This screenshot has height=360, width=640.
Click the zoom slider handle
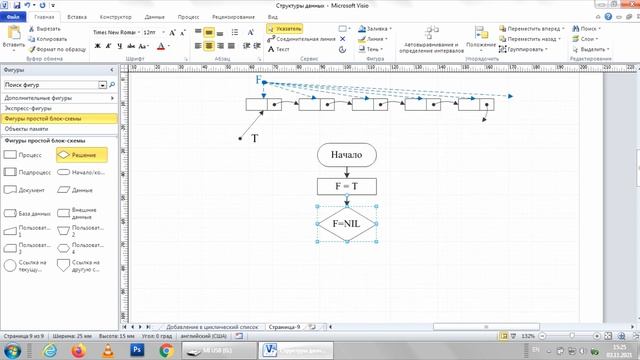click(572, 336)
